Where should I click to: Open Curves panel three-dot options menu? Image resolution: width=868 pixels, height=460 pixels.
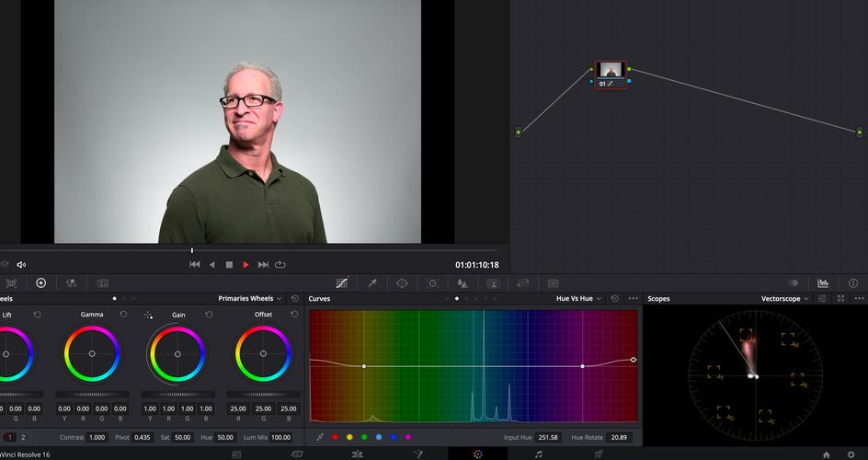pos(634,298)
